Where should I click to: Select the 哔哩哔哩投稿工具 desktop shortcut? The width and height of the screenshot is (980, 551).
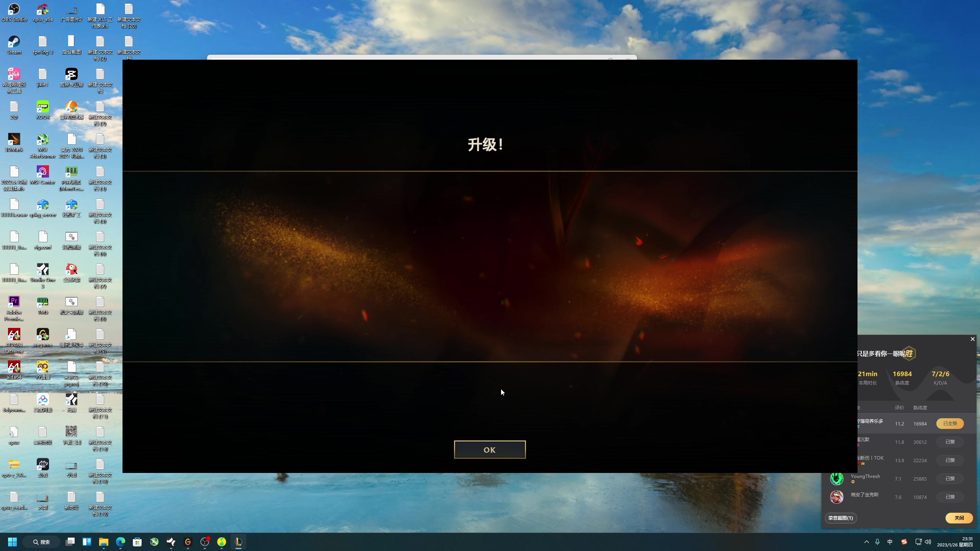pos(14,81)
